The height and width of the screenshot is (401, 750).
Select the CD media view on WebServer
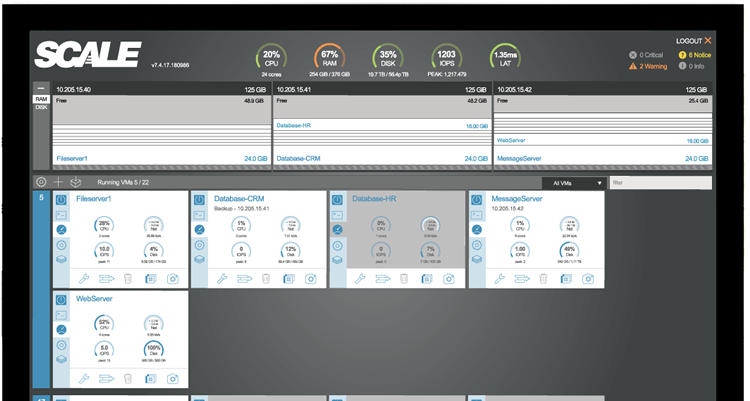click(61, 345)
